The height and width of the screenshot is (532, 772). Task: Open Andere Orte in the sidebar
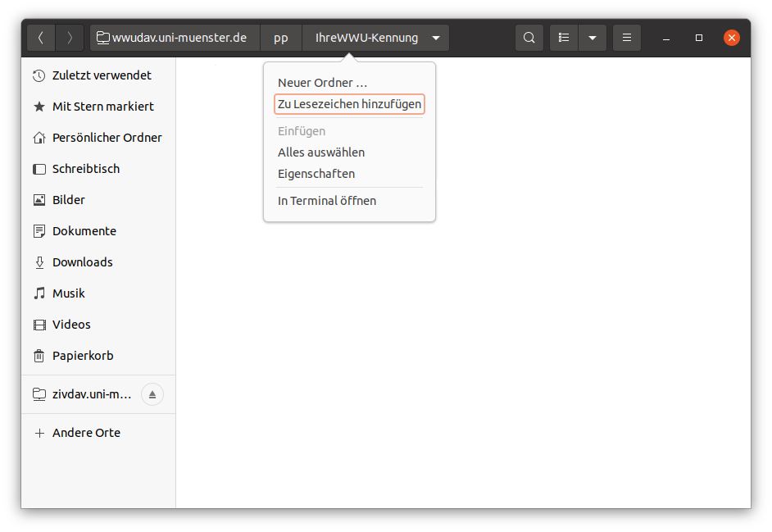pyautogui.click(x=86, y=433)
